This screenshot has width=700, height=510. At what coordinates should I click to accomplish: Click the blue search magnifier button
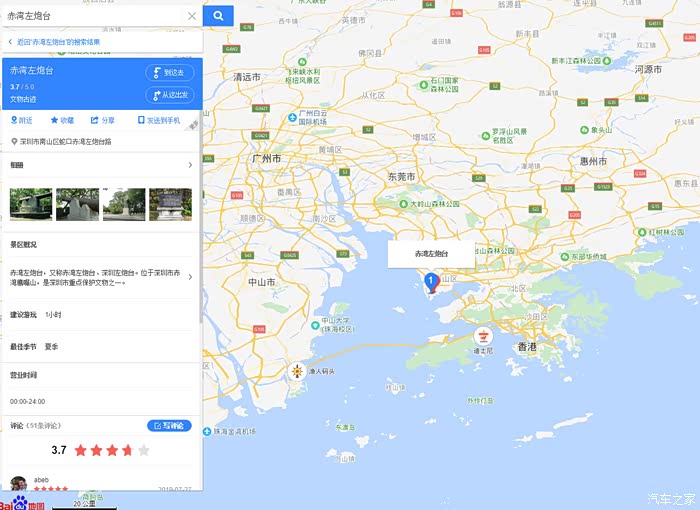click(218, 16)
